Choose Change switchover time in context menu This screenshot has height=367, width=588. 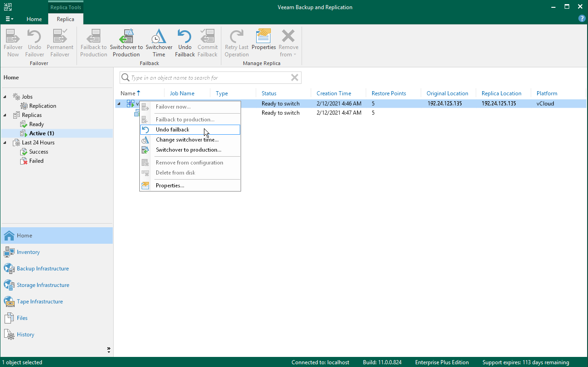click(x=190, y=140)
